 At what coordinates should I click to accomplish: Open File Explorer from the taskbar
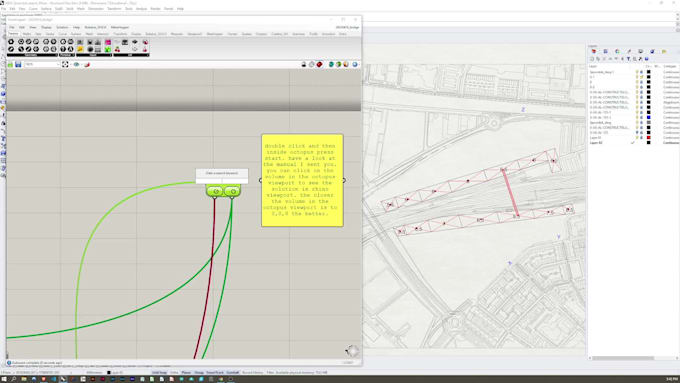[x=24, y=379]
